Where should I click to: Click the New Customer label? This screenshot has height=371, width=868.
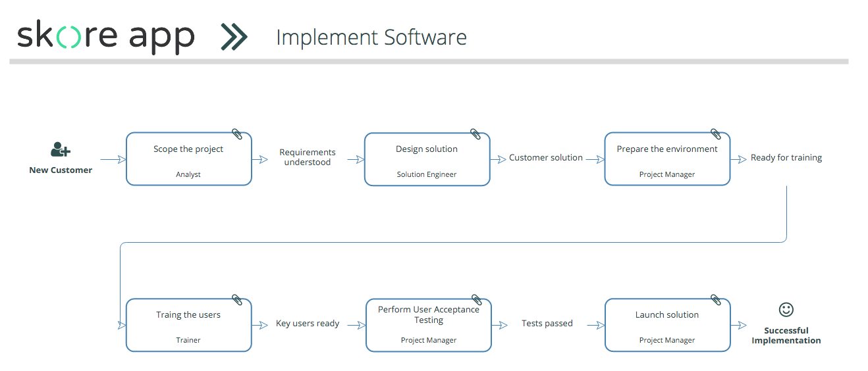point(61,170)
